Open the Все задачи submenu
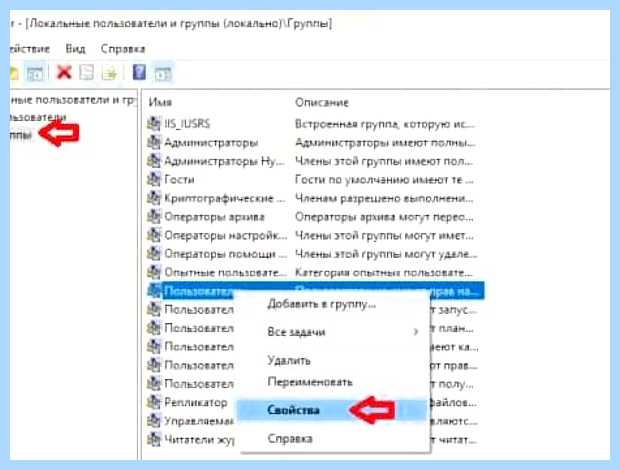 coord(296,332)
